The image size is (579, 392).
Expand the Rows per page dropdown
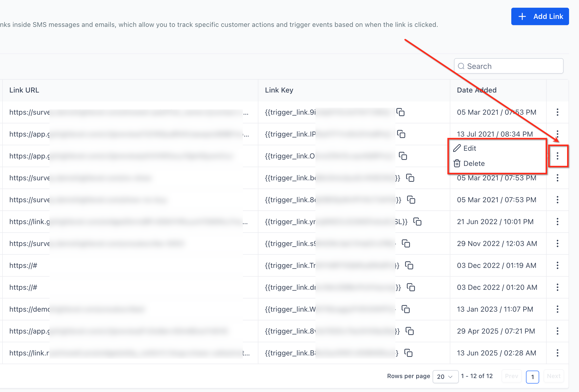pyautogui.click(x=445, y=377)
